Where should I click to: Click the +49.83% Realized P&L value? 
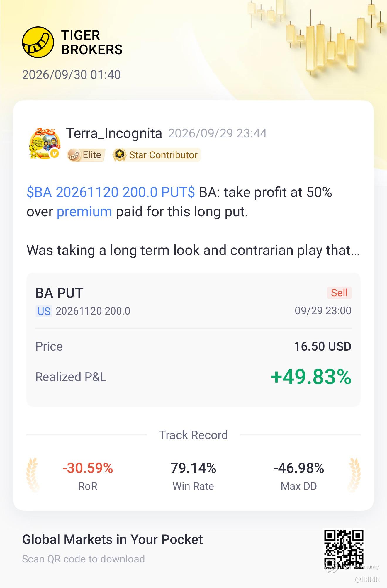pyautogui.click(x=311, y=377)
